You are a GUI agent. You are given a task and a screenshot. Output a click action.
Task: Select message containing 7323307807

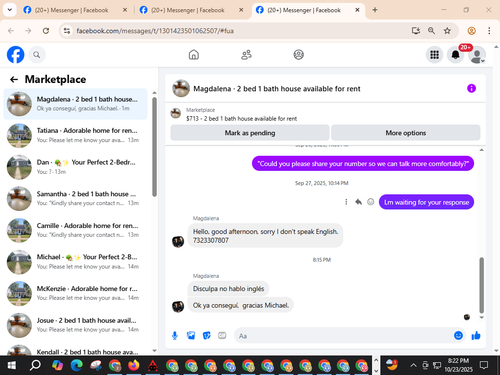265,236
